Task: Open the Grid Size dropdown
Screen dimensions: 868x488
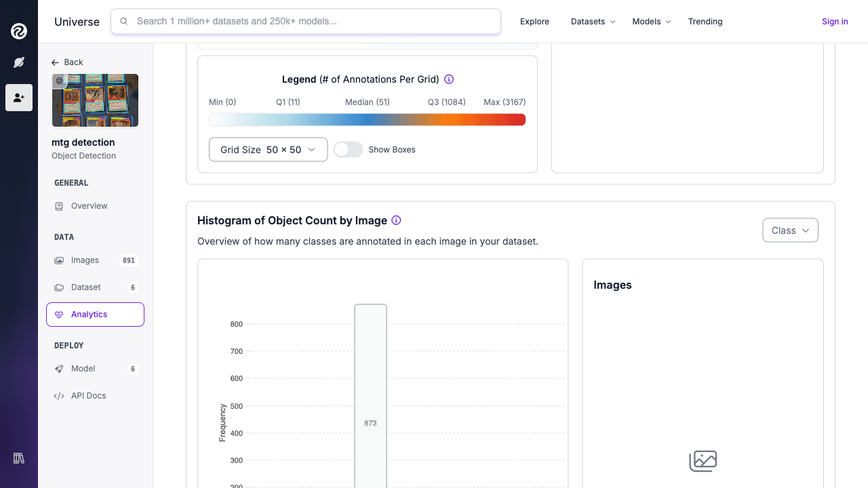Action: 268,149
